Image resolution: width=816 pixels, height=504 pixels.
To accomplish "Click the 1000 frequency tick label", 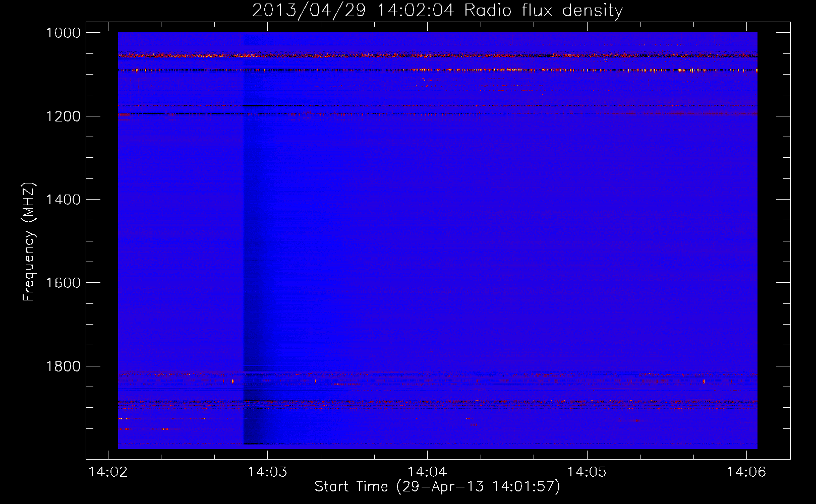I will pyautogui.click(x=63, y=33).
